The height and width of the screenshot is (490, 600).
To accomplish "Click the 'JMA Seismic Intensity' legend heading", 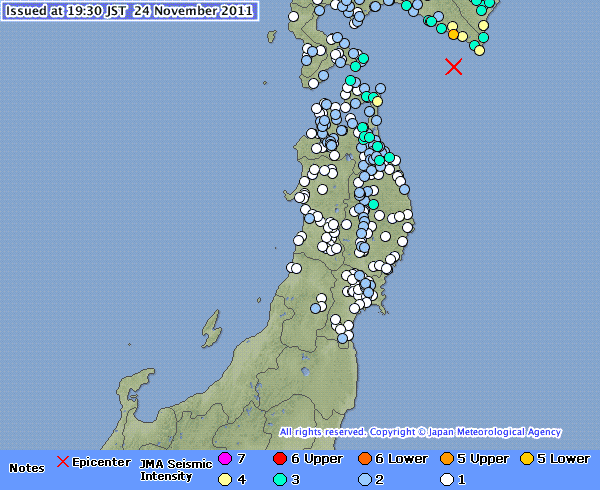I will 176,470.
